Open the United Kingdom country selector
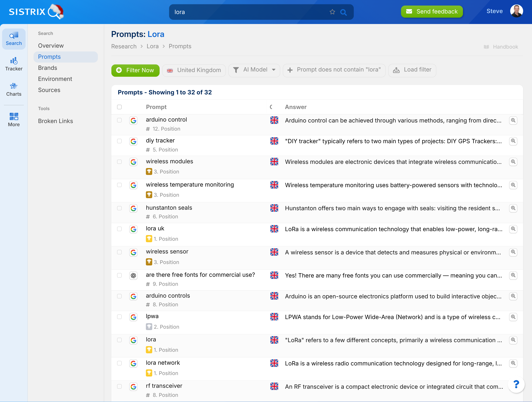This screenshot has width=532, height=402. click(194, 70)
